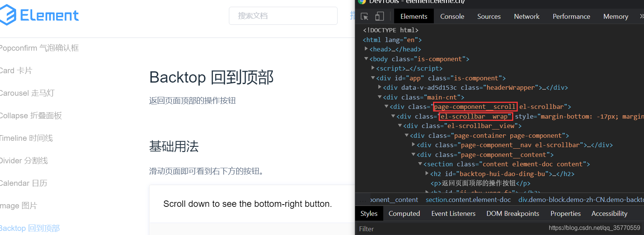
Task: Open Calendar 日历 sidebar link
Action: pyautogui.click(x=24, y=183)
